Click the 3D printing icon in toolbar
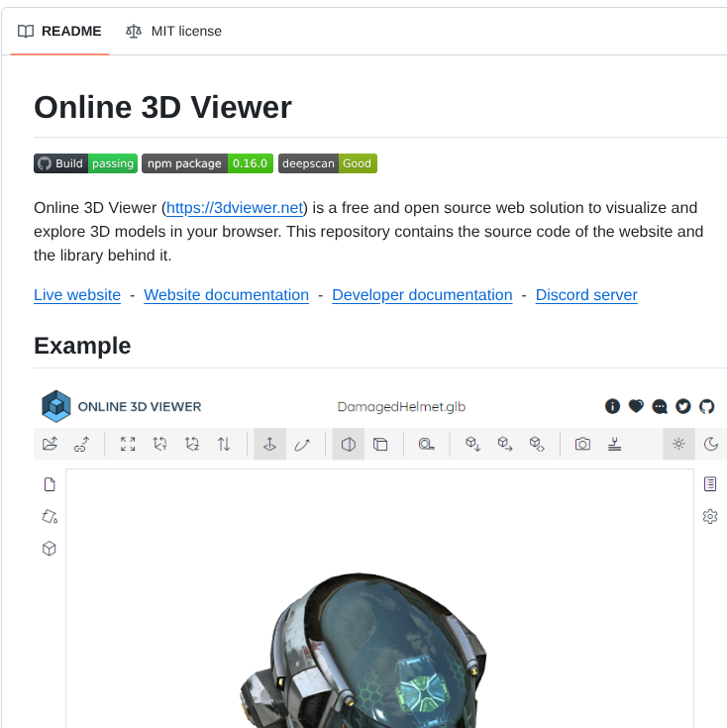Image resolution: width=727 pixels, height=728 pixels. pos(615,444)
